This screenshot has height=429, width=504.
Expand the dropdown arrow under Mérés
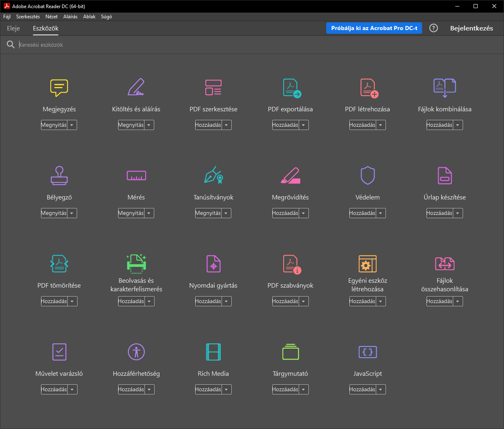(x=149, y=213)
